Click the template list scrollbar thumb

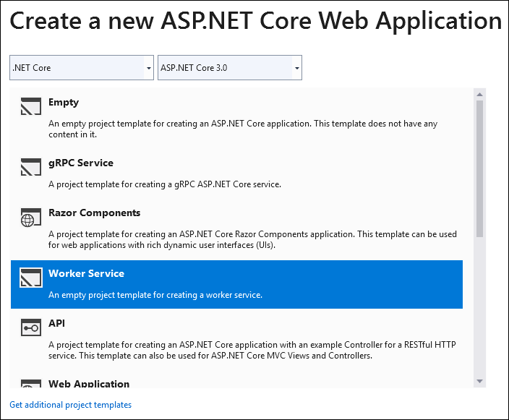(480, 168)
